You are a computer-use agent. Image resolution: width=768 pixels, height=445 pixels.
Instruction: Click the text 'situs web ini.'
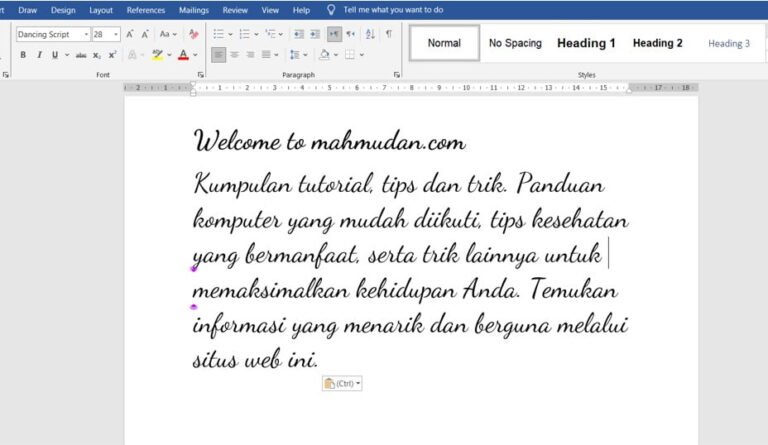point(255,359)
